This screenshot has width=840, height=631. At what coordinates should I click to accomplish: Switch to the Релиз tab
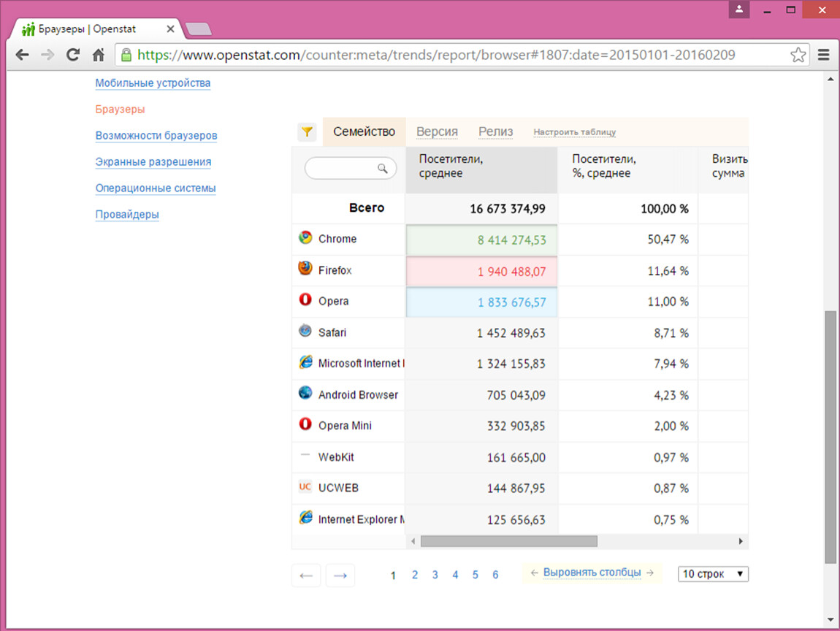[x=495, y=131]
